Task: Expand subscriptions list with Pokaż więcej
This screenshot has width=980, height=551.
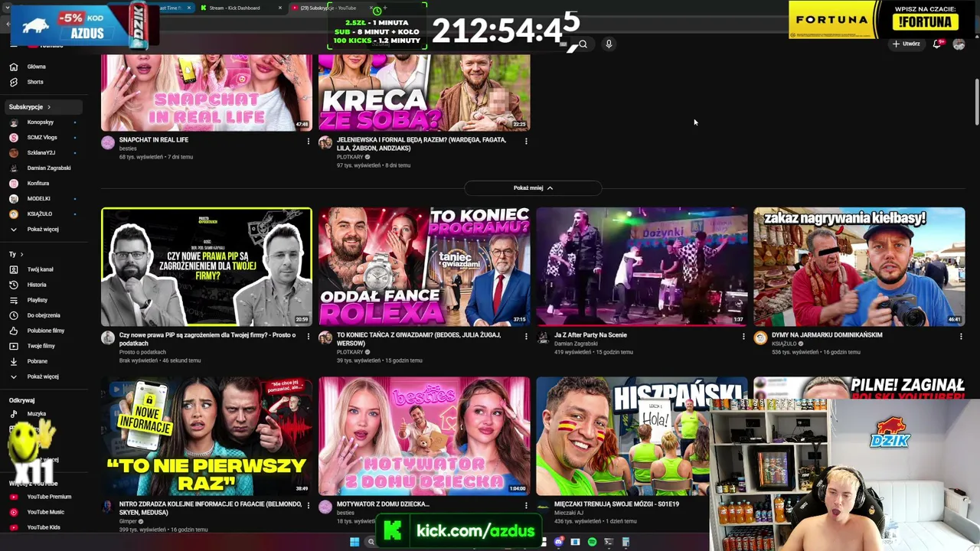Action: tap(43, 230)
